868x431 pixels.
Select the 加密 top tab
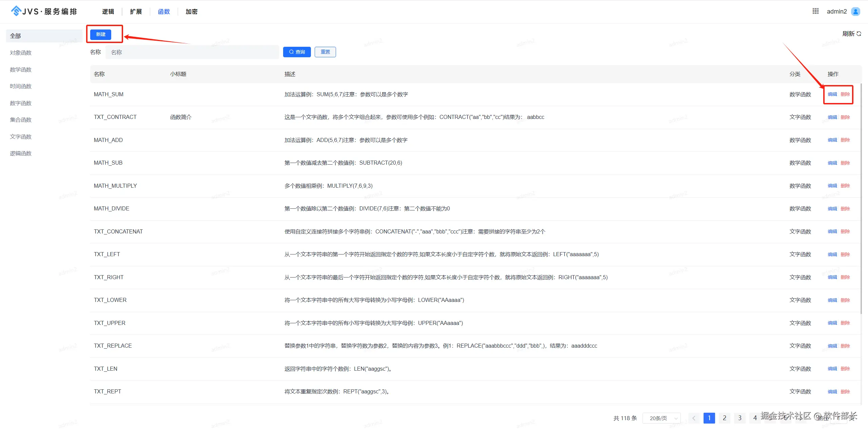click(x=191, y=12)
